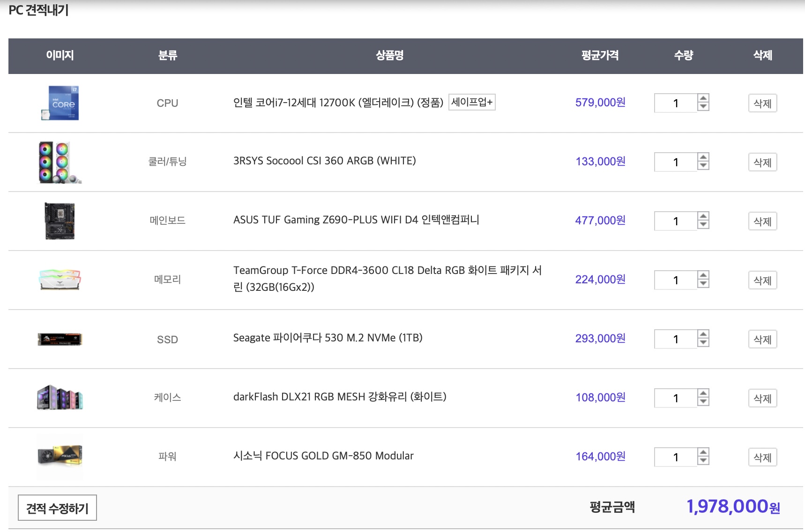
Task: Decrease quantity of the 시소닉 FOCUS GOLD power
Action: click(703, 461)
